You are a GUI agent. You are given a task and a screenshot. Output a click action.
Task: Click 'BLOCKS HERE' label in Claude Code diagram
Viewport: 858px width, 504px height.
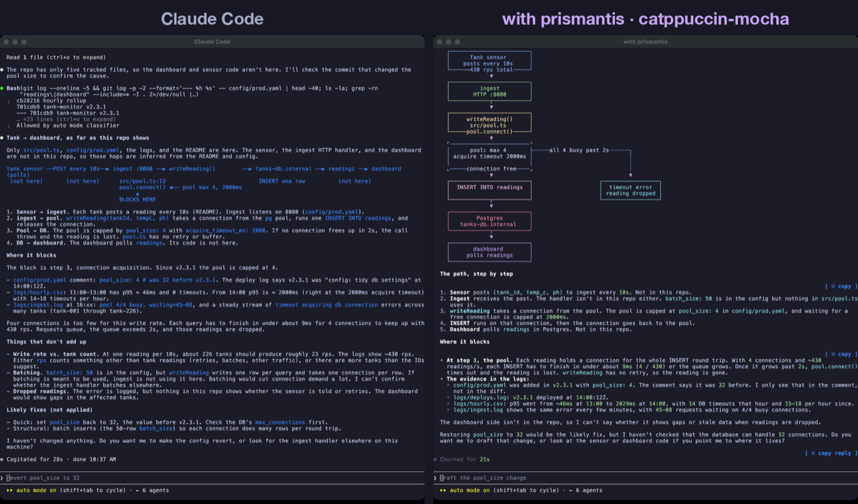click(137, 199)
